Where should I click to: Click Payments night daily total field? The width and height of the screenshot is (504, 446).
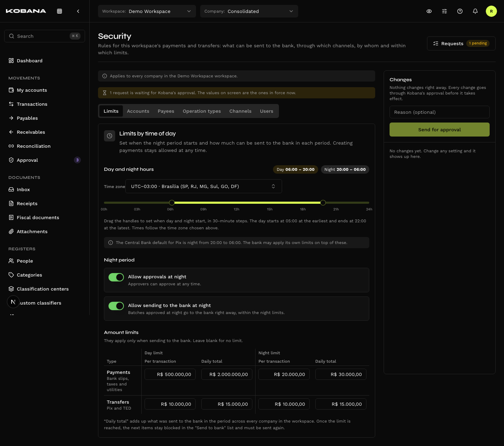tap(341, 374)
